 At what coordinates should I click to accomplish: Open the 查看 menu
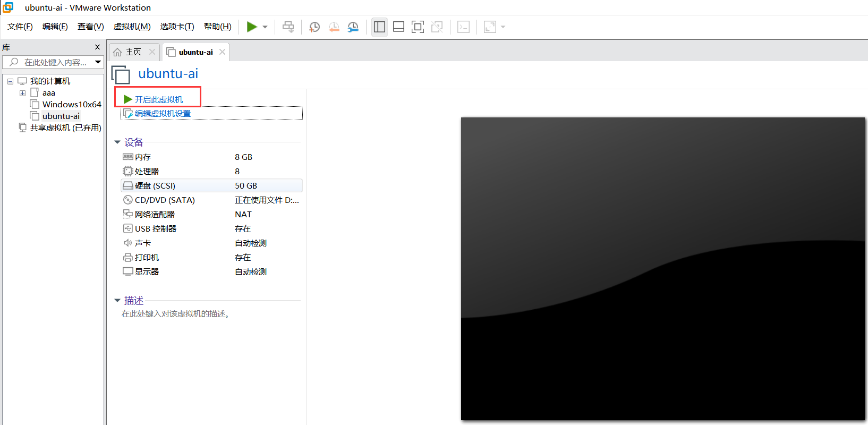pos(91,27)
